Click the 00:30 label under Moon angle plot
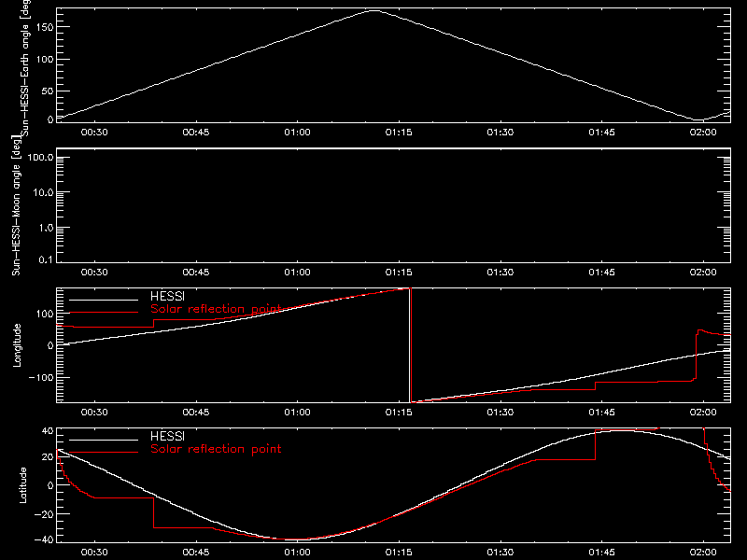747x560 pixels. tap(94, 273)
